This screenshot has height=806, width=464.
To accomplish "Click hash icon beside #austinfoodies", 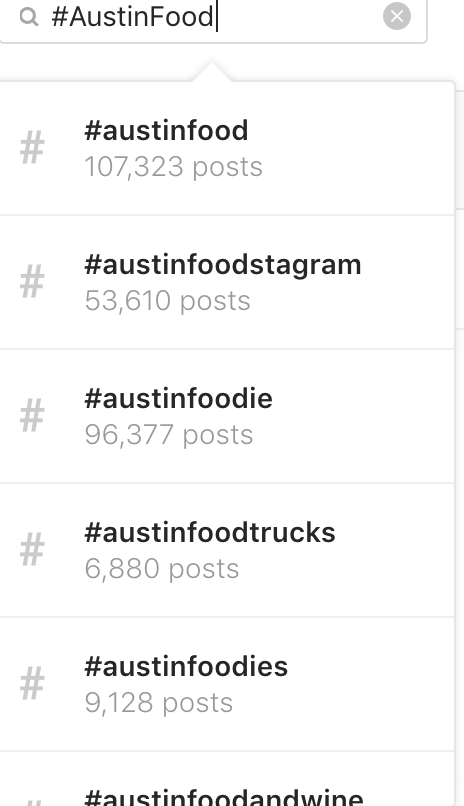I will point(32,684).
